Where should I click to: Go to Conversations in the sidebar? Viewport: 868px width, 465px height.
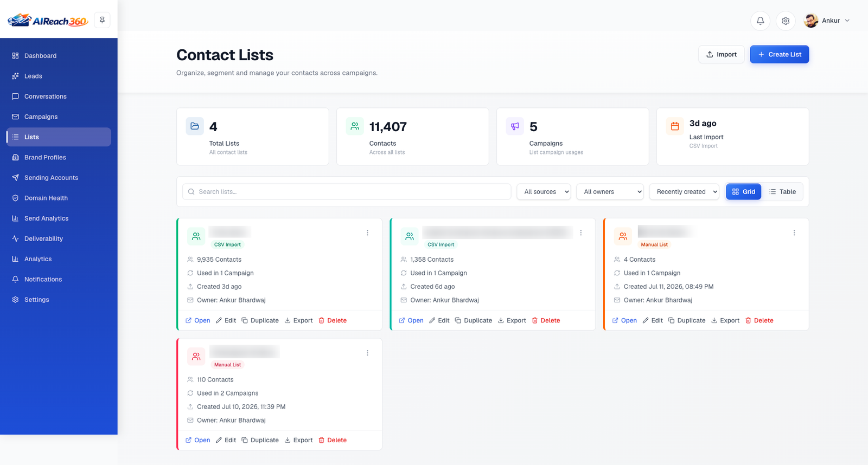[x=59, y=96]
